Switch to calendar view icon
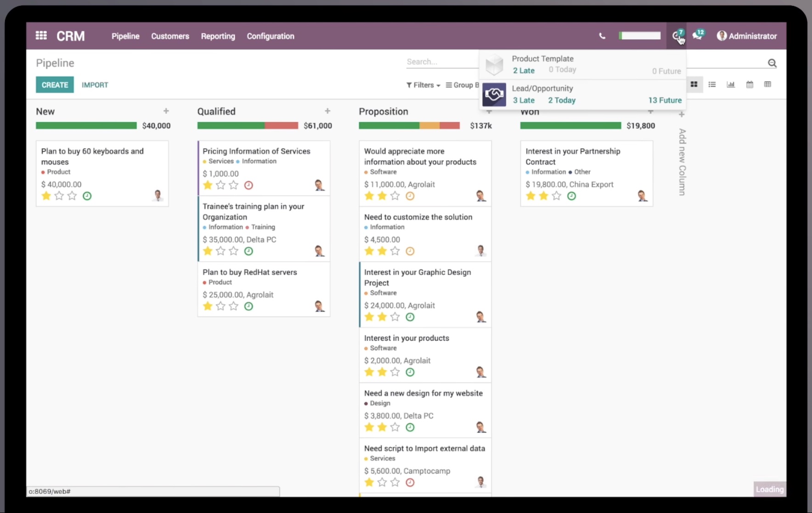 click(x=750, y=84)
